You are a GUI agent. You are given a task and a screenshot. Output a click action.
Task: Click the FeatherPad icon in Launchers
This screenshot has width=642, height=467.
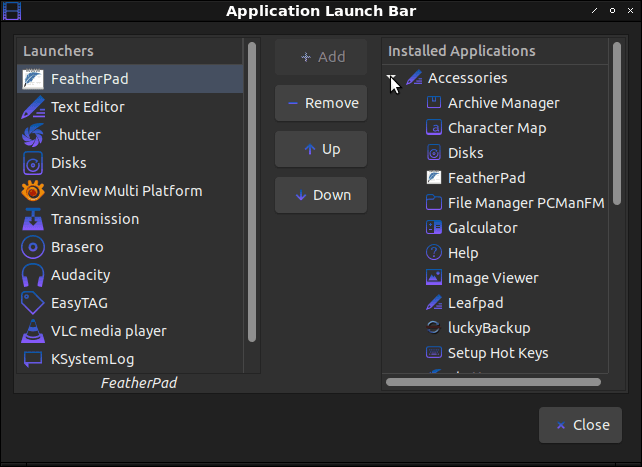click(33, 79)
